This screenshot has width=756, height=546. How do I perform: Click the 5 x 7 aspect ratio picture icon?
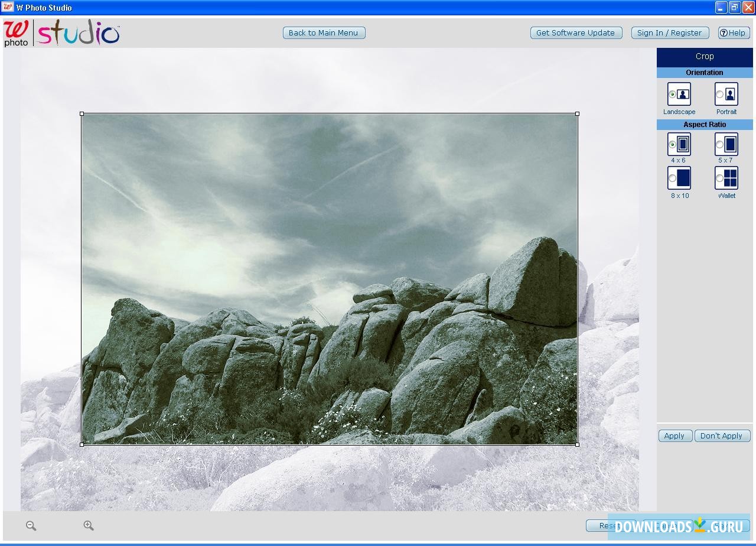(731, 144)
